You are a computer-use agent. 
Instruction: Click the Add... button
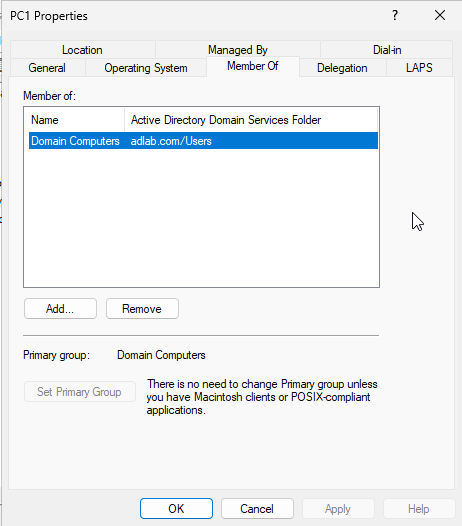click(60, 309)
